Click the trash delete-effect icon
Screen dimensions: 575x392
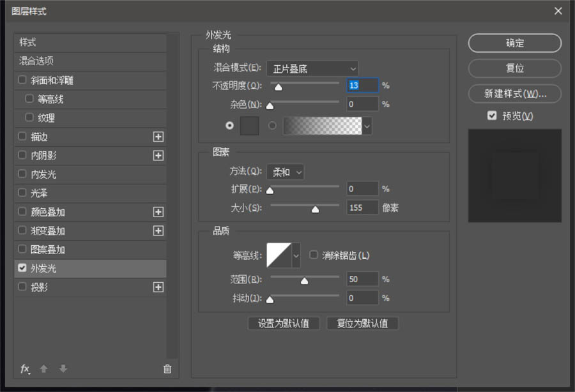pyautogui.click(x=167, y=369)
